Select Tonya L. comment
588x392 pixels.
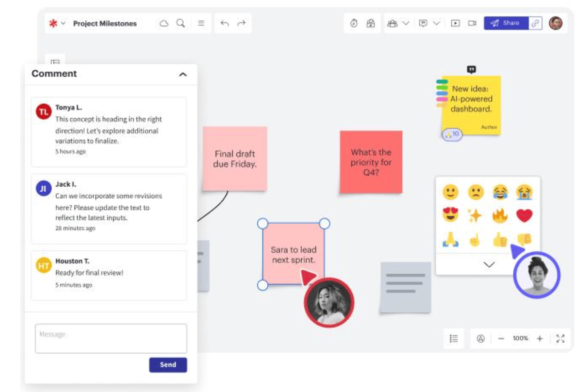(x=109, y=132)
